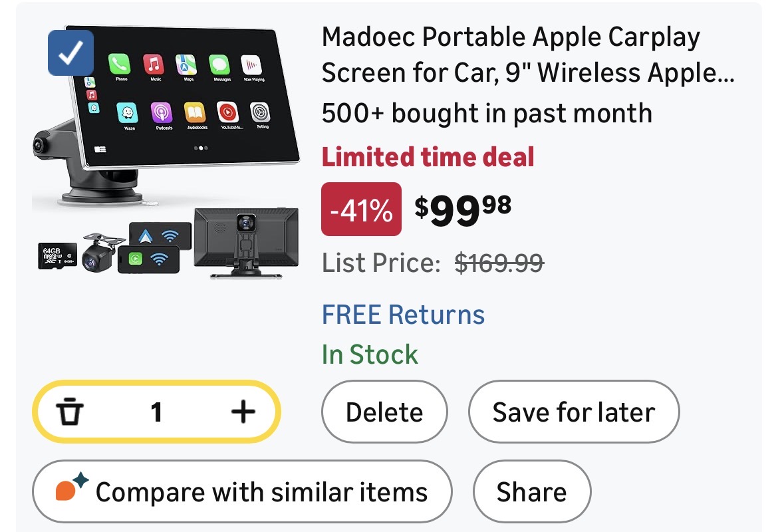This screenshot has height=532, width=778.
Task: Click the quantity value 1
Action: (156, 412)
